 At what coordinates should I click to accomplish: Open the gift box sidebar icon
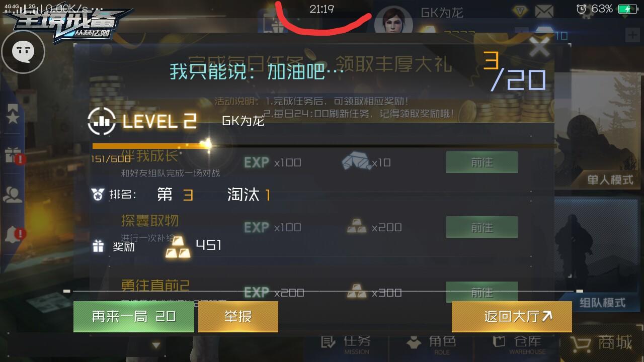13,155
